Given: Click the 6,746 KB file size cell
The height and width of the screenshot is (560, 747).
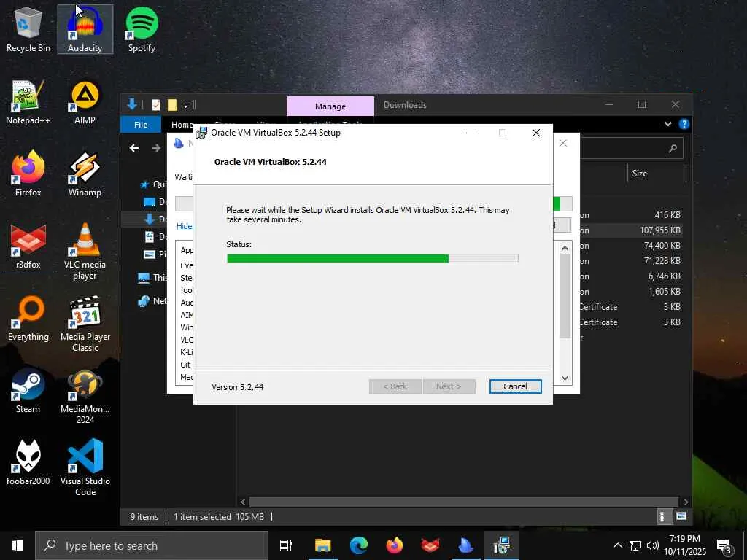Looking at the screenshot, I should [x=664, y=276].
